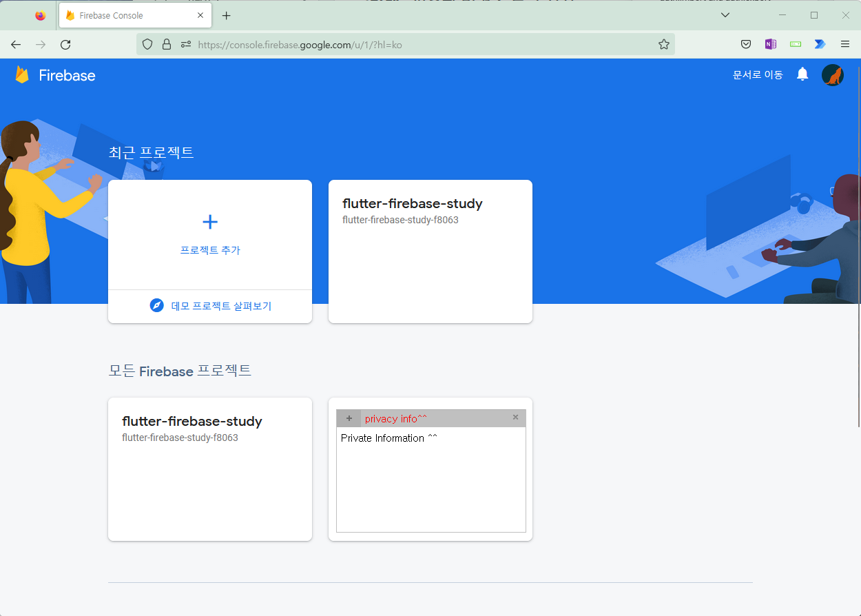Click the permissions icon in address bar

point(185,44)
